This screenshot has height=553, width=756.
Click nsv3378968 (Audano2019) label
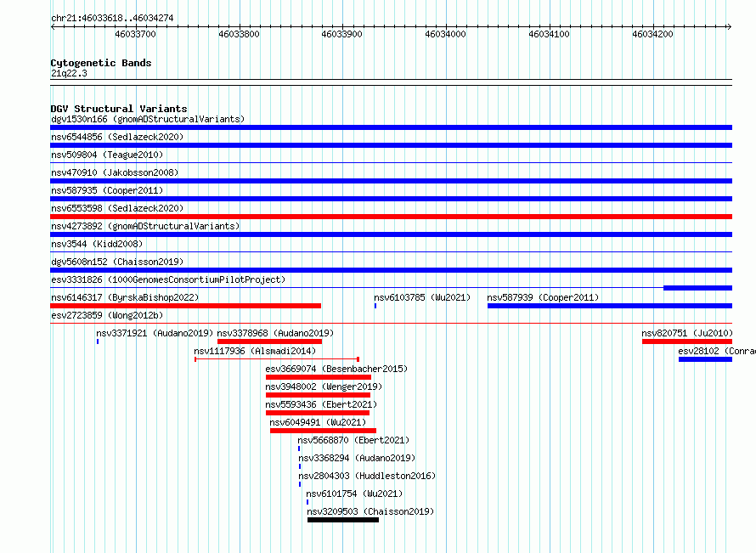click(x=275, y=333)
